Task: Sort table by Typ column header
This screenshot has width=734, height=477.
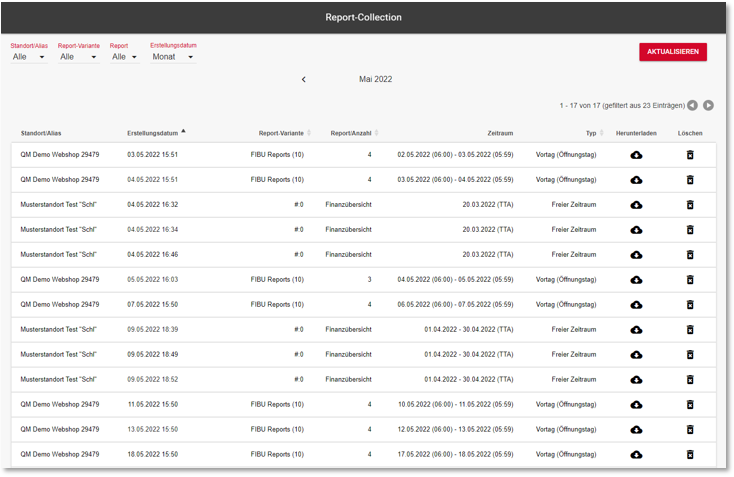Action: click(x=591, y=133)
